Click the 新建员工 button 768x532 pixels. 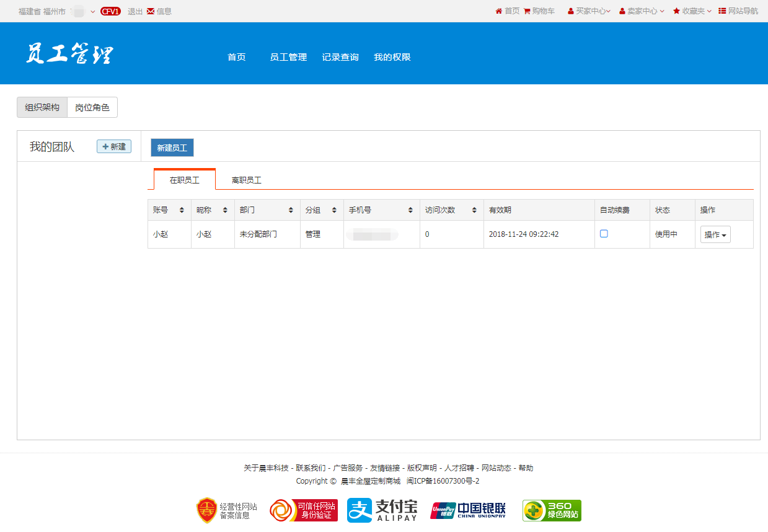[172, 148]
